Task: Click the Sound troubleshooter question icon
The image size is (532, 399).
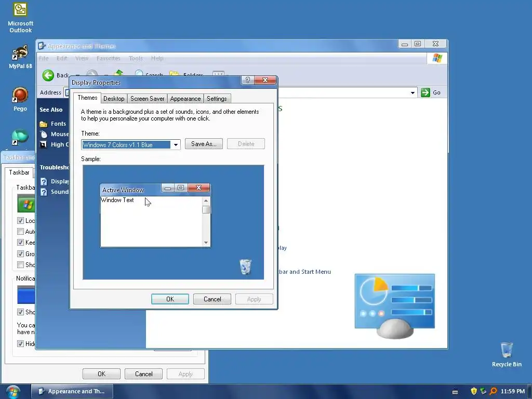Action: click(44, 192)
